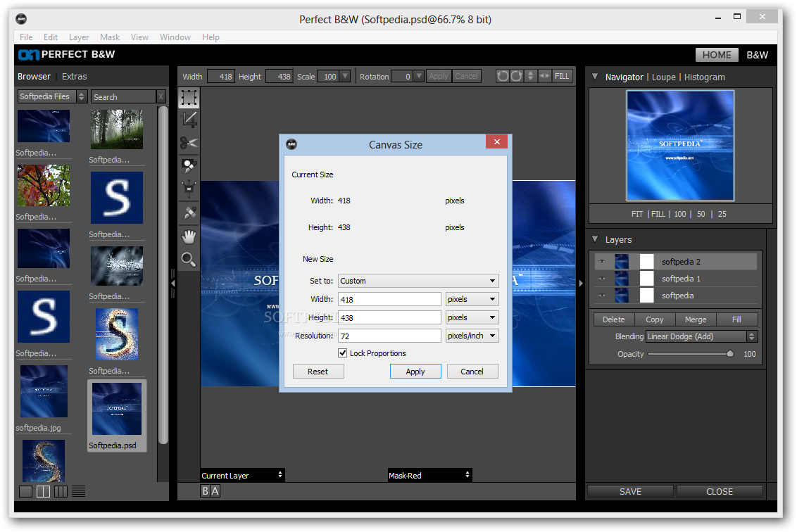797x532 pixels.
Task: Collapse the left panel with arrow handle
Action: 172,283
